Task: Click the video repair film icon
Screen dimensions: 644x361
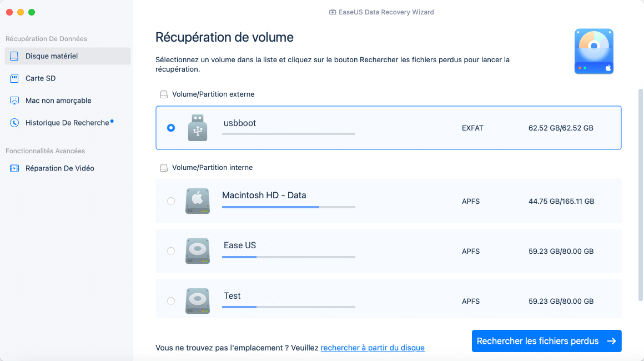Action: point(14,168)
